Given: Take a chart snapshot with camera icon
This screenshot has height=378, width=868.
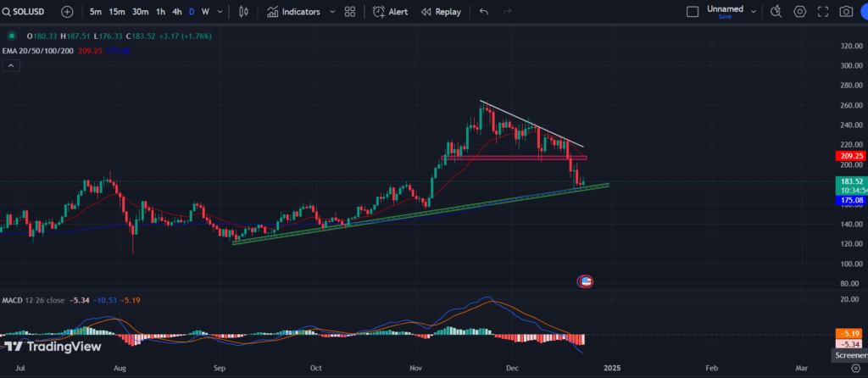Looking at the screenshot, I should pyautogui.click(x=846, y=12).
